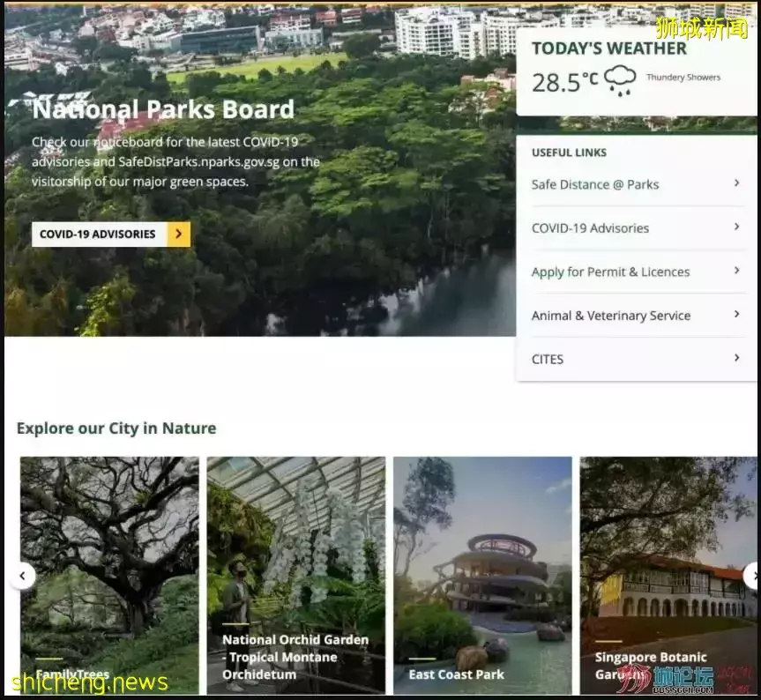Open the FamilyTrees card
761x700 pixels.
(109, 575)
